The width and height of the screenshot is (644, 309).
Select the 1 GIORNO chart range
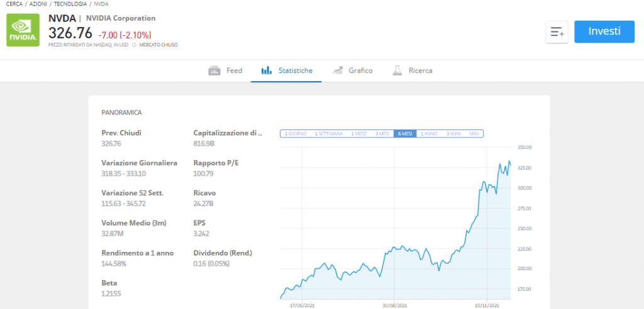tap(296, 134)
